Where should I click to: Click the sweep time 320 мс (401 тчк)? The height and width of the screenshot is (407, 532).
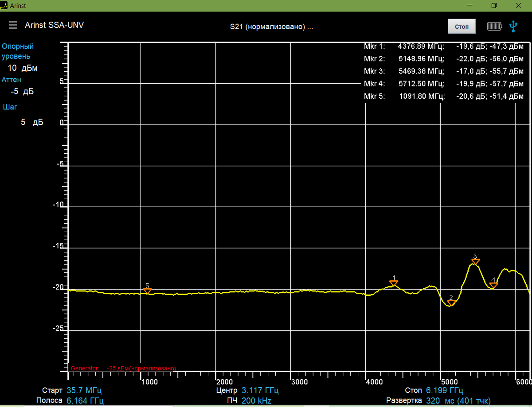(x=458, y=401)
